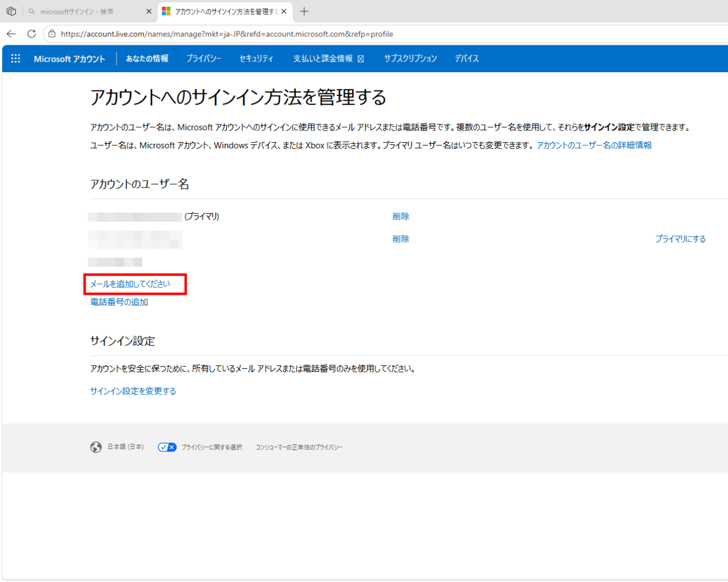Click 電話番号の追加 link
This screenshot has width=728, height=582.
click(119, 302)
